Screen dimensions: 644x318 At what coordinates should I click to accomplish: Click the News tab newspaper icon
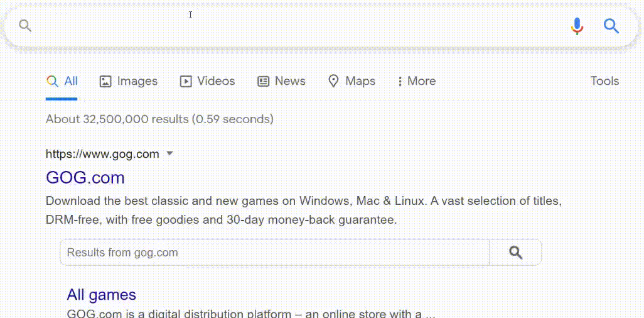click(x=263, y=82)
